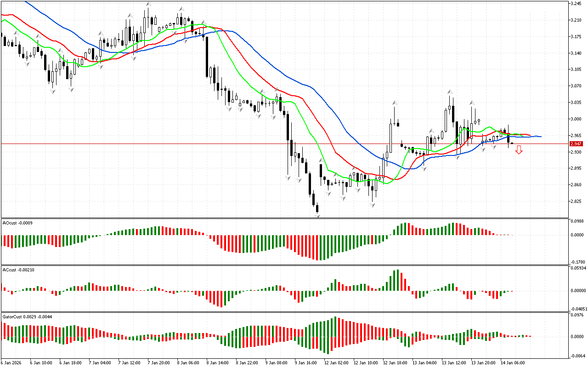Click the 14 Jan 06:00 time label
The height and width of the screenshot is (368, 588).
513,362
